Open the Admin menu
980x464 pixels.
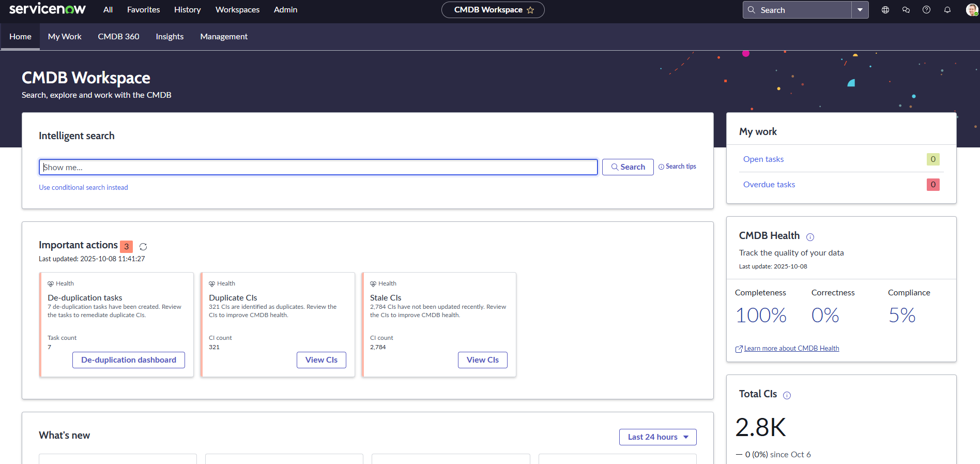tap(286, 10)
